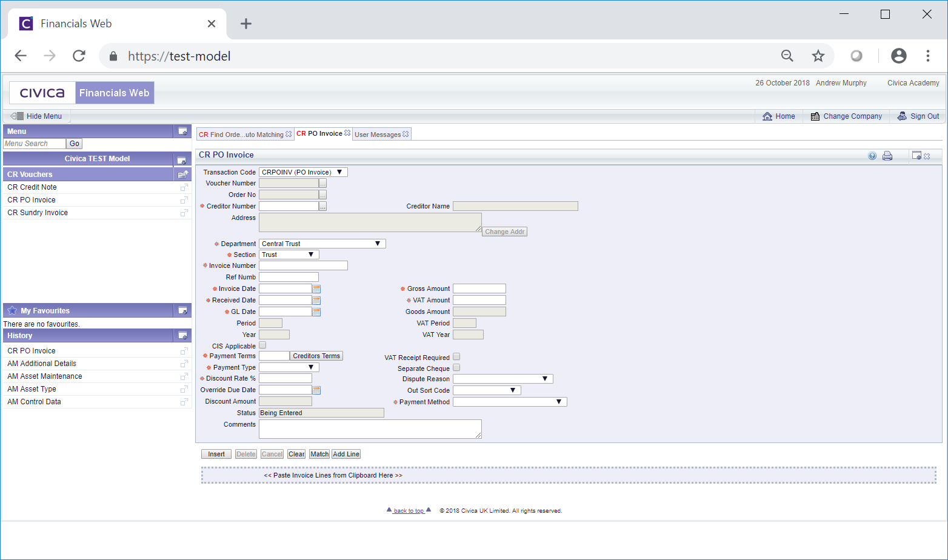Open form in new window icon
This screenshot has height=560, width=948.
[x=916, y=156]
